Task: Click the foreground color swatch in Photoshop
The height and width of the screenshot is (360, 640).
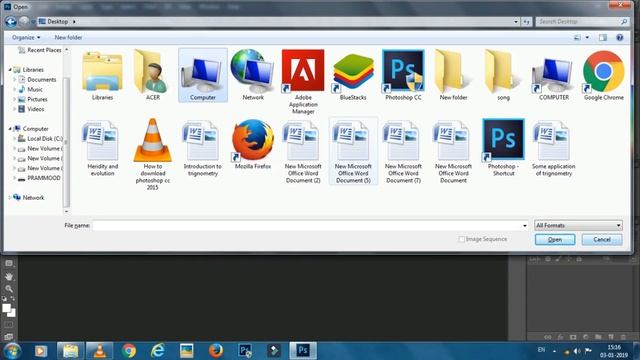Action: point(6,308)
